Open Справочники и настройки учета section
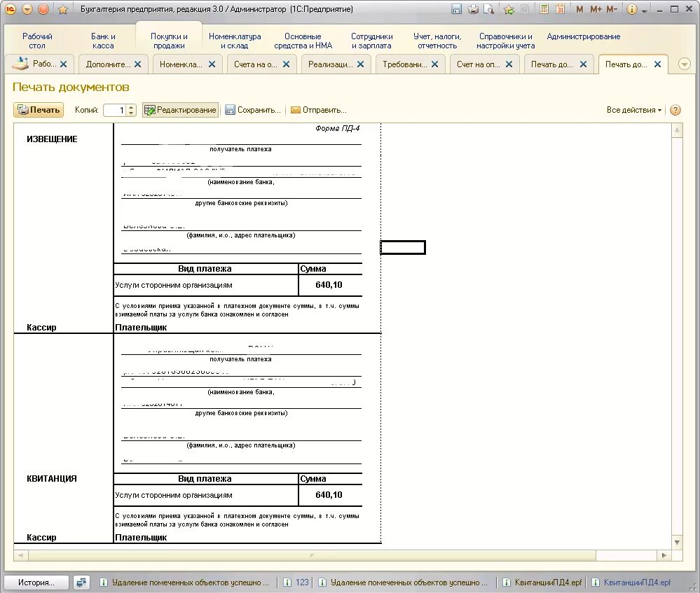 pyautogui.click(x=505, y=41)
